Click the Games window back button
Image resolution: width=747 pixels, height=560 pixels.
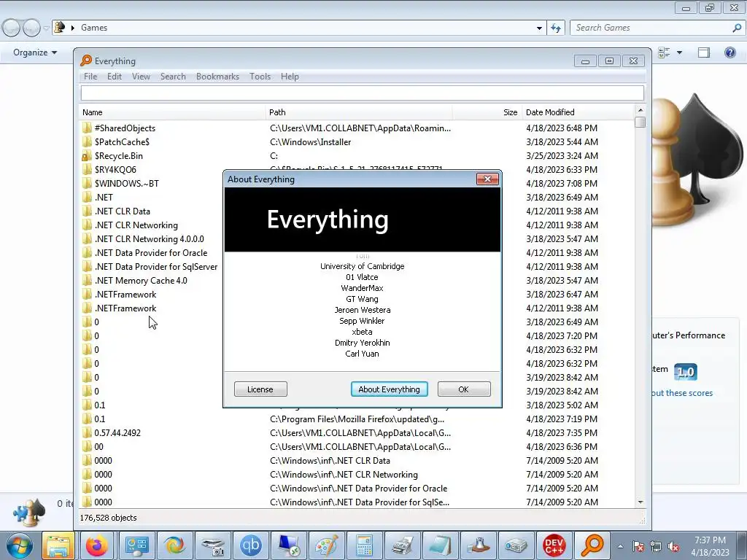12,28
